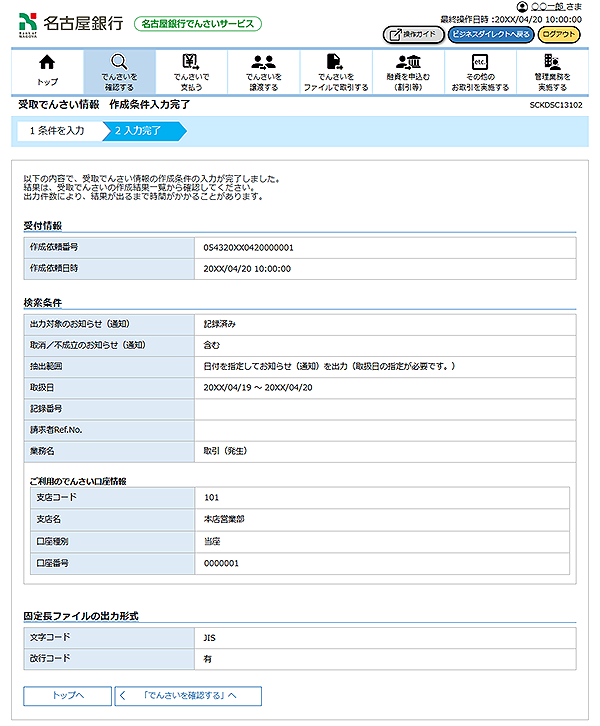This screenshot has height=726, width=600.
Task: Click the user profile icon beside the name
Action: tap(522, 7)
